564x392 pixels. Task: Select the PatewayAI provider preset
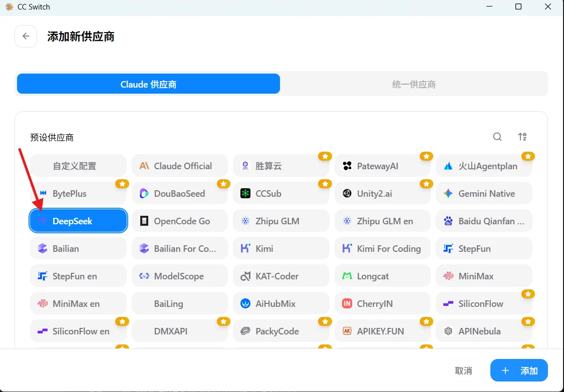[x=383, y=166]
